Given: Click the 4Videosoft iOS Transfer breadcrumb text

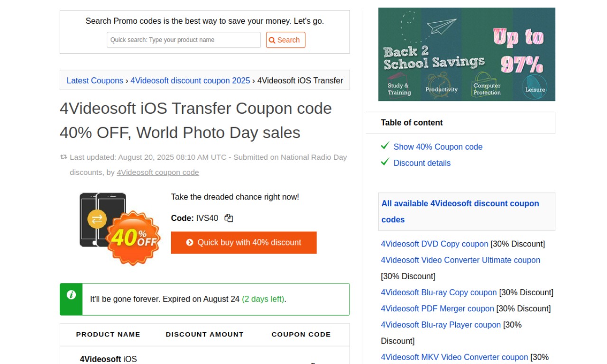Looking at the screenshot, I should click(x=300, y=81).
